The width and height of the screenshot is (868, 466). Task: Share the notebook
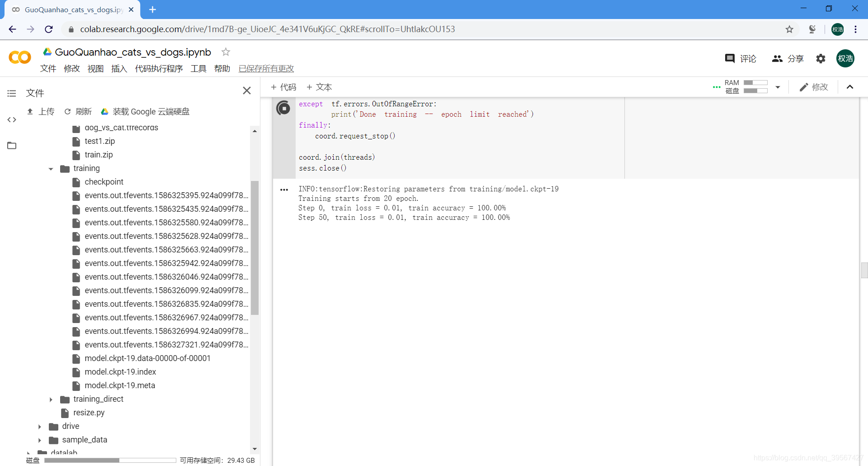click(788, 58)
